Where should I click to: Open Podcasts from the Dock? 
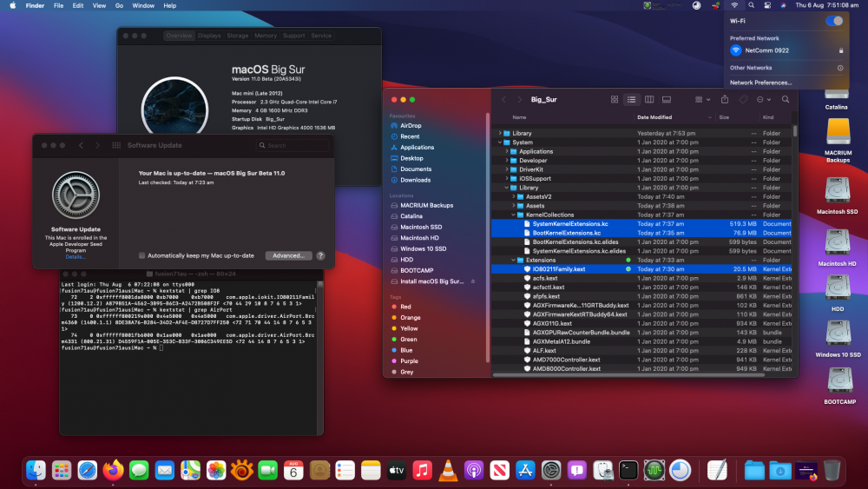pos(473,470)
